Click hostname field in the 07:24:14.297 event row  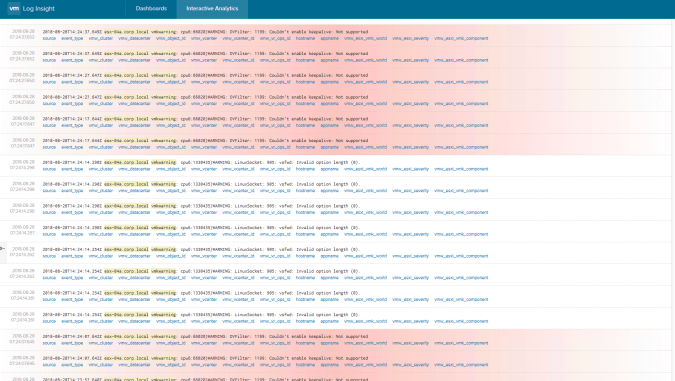(x=305, y=234)
